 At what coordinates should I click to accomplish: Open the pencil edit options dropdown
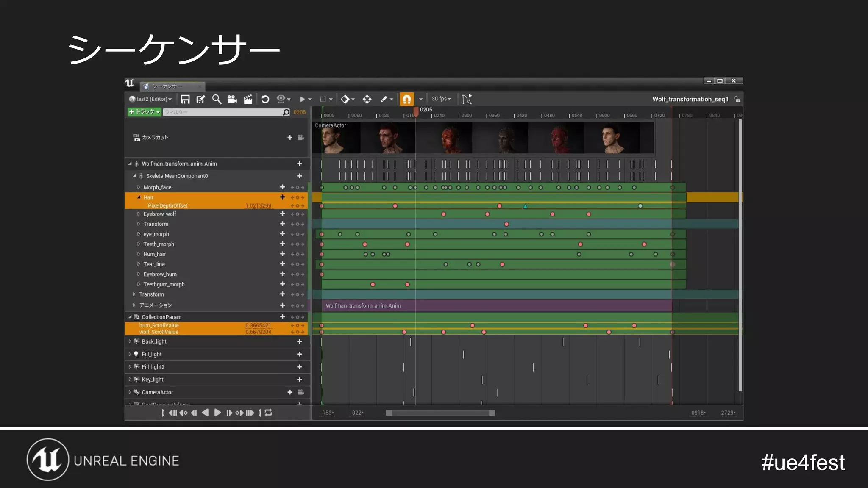[387, 99]
